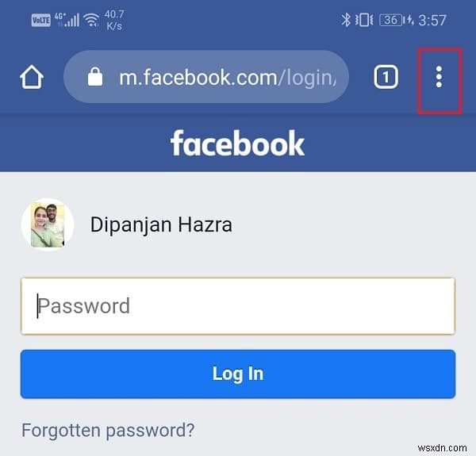Screen dimensions: 476x456
Task: Open the three-dot browser menu
Action: point(439,77)
